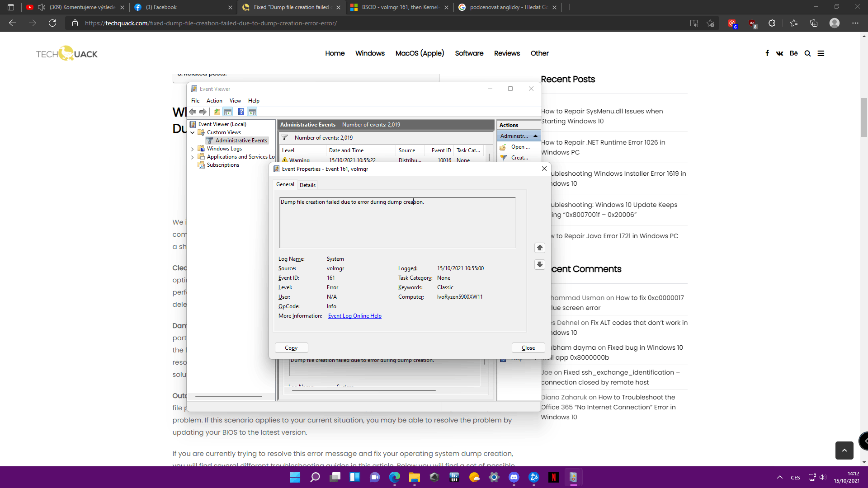This screenshot has width=868, height=488.
Task: Open the read aloud icon in address bar
Action: [x=694, y=23]
